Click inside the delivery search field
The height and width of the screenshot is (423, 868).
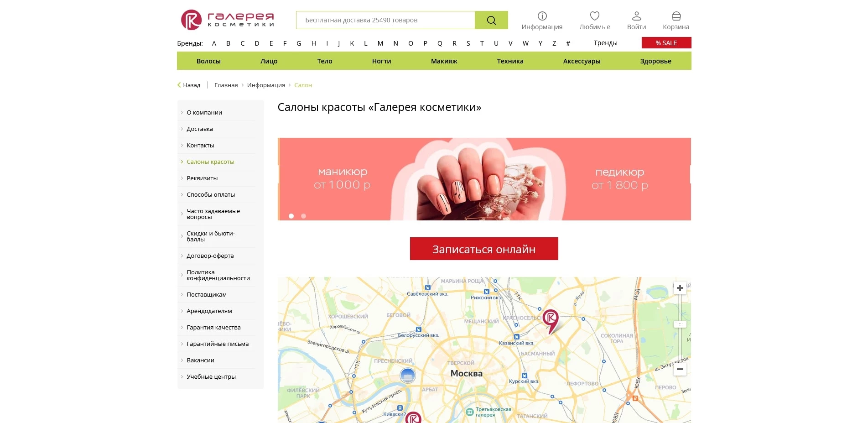(x=385, y=20)
